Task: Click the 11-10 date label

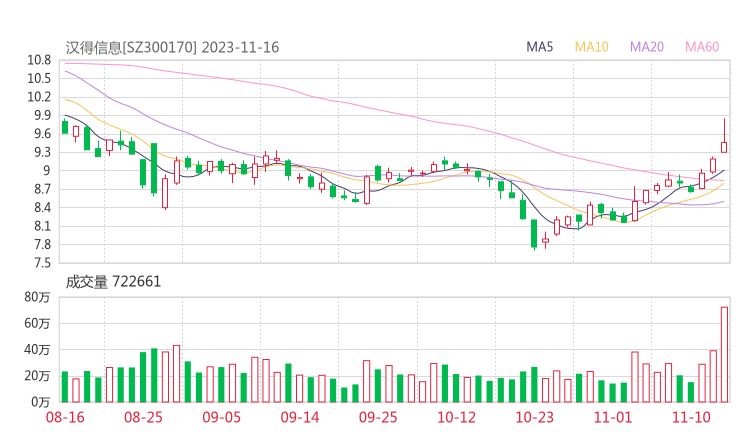Action: 691,417
